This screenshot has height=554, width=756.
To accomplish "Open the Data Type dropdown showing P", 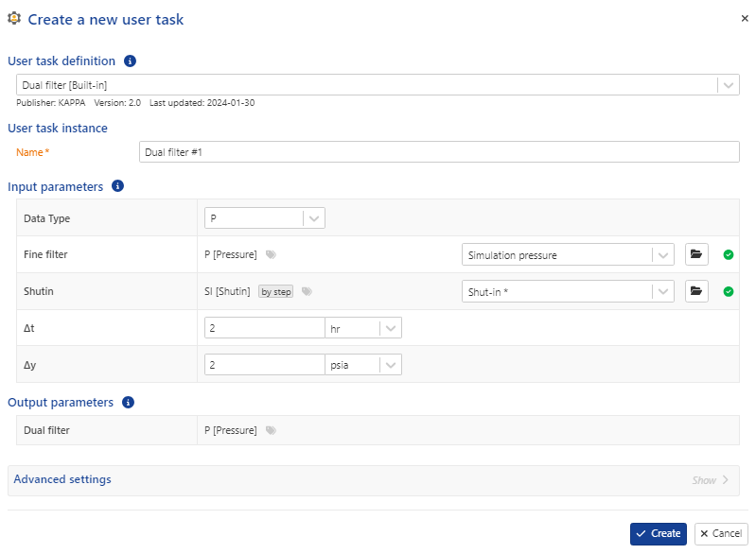I will pyautogui.click(x=265, y=218).
